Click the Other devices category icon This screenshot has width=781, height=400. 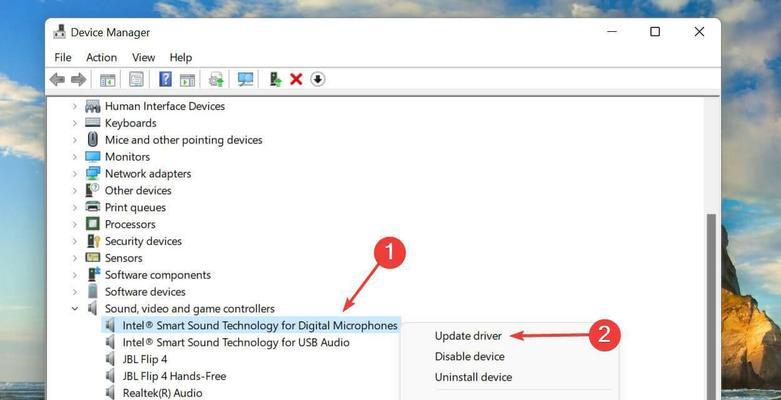(x=93, y=190)
